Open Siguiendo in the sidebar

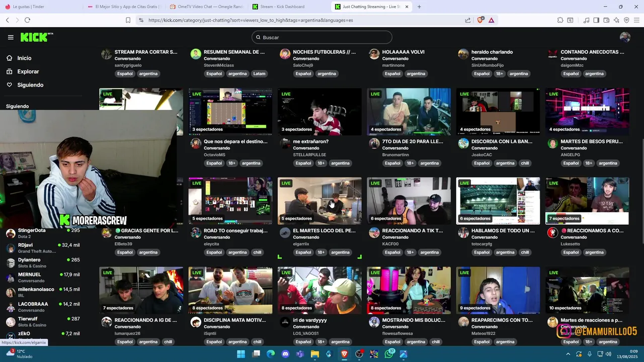30,85
